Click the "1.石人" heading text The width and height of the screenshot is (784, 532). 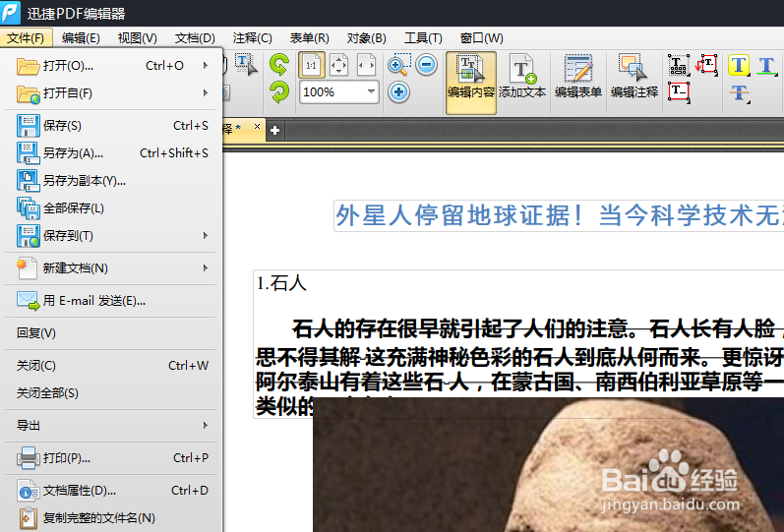tap(281, 283)
